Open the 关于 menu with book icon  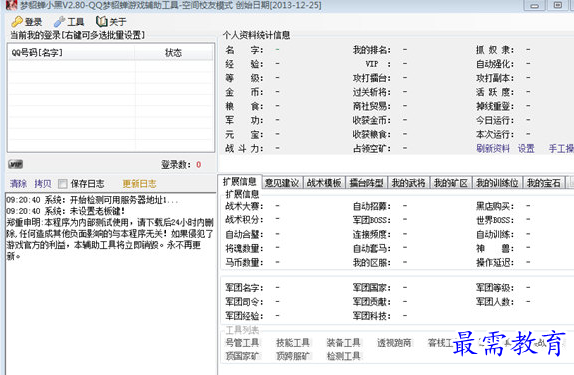[x=111, y=22]
